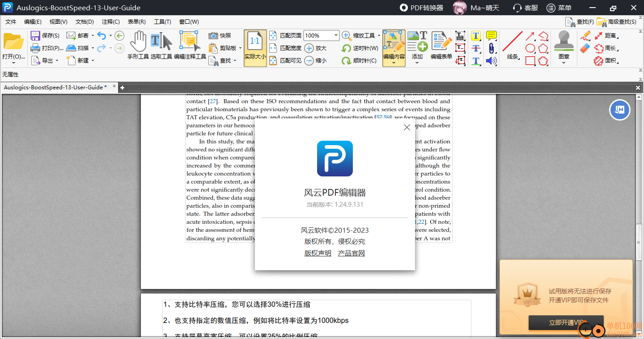644x339 pixels.
Task: Open the product website link
Action: 352,253
